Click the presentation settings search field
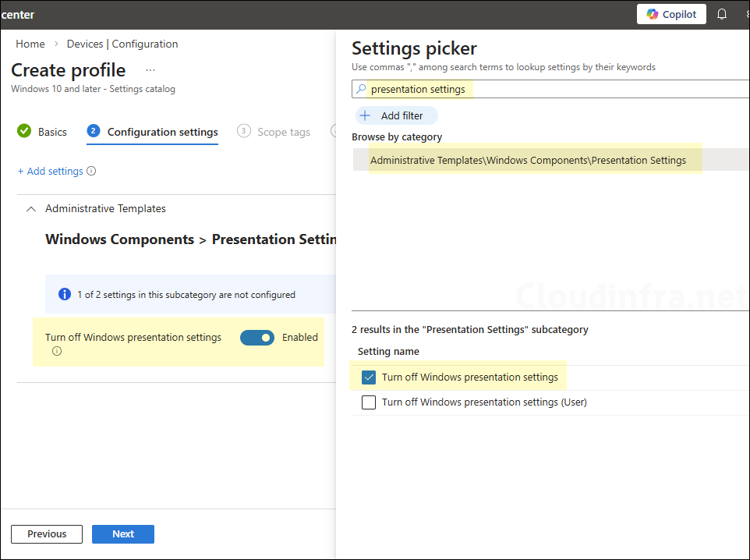750x560 pixels. point(546,89)
